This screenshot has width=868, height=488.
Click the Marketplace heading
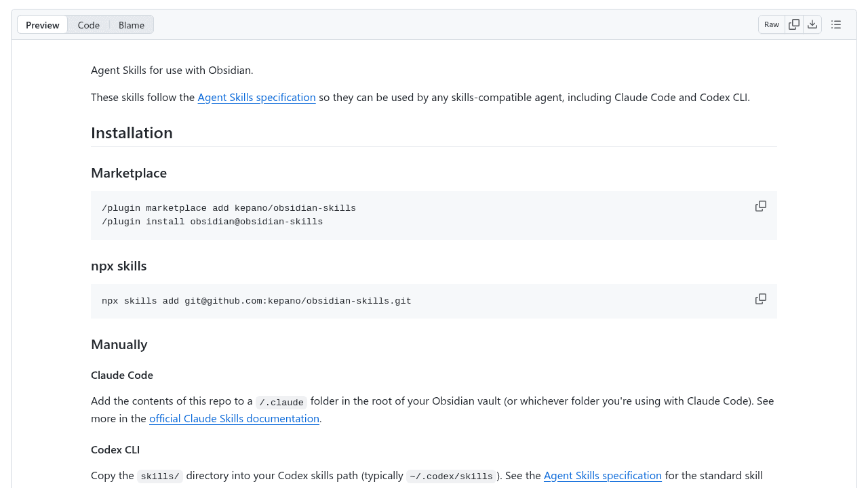129,173
